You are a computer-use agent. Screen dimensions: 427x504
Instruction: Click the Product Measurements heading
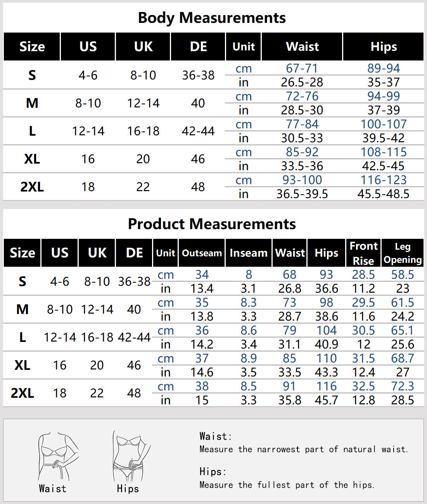[x=212, y=224]
